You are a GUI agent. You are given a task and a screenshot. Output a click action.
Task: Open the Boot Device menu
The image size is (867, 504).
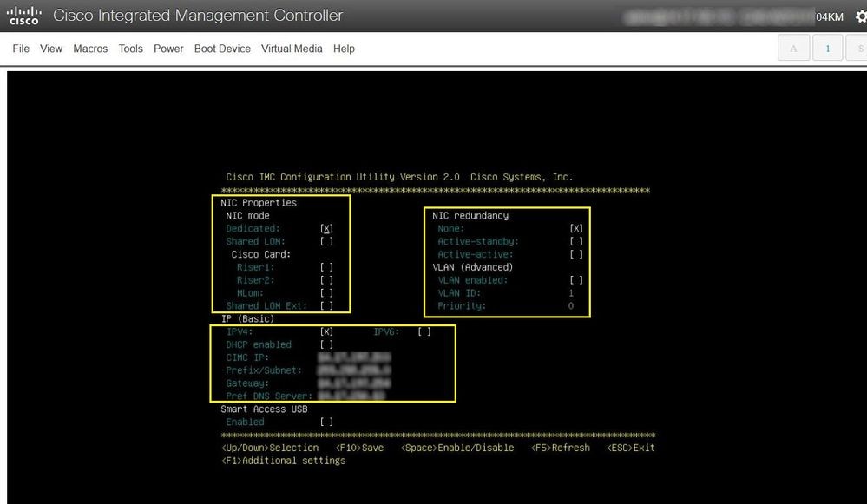[222, 49]
